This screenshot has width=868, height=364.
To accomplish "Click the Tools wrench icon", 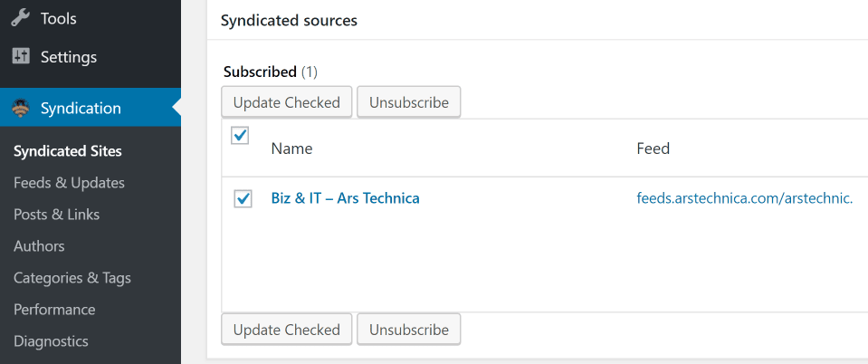I will (x=21, y=18).
